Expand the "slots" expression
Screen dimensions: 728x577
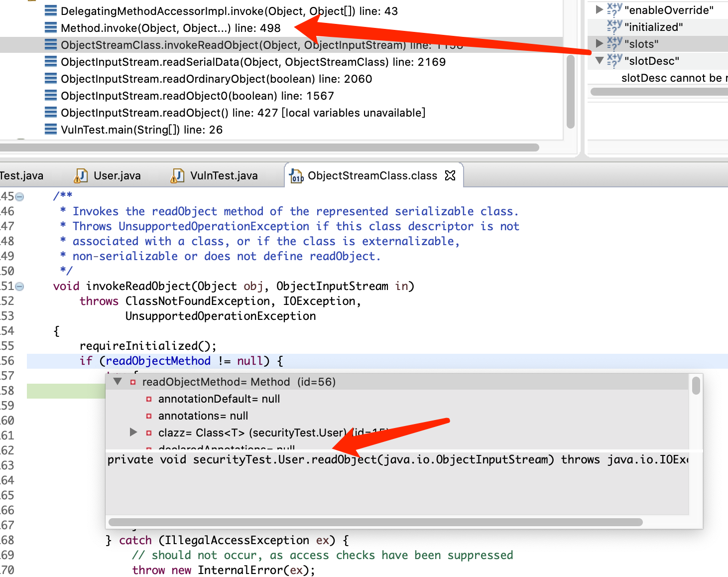(600, 43)
